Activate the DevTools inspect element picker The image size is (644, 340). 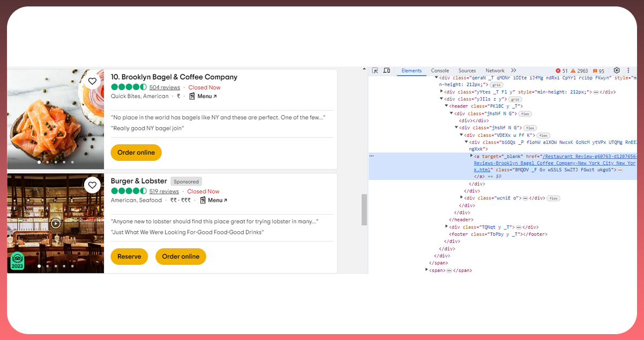click(375, 70)
